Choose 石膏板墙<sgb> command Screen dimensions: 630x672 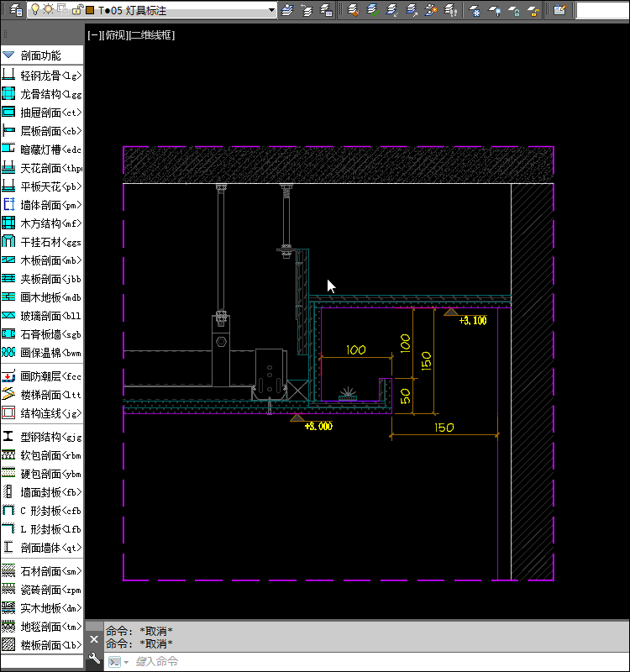coord(42,334)
